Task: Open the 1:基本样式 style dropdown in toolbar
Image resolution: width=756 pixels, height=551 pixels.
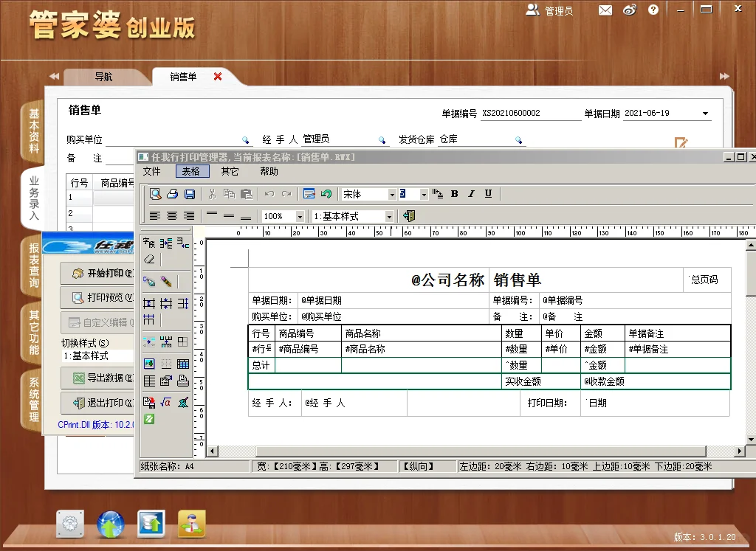Action: tap(389, 216)
